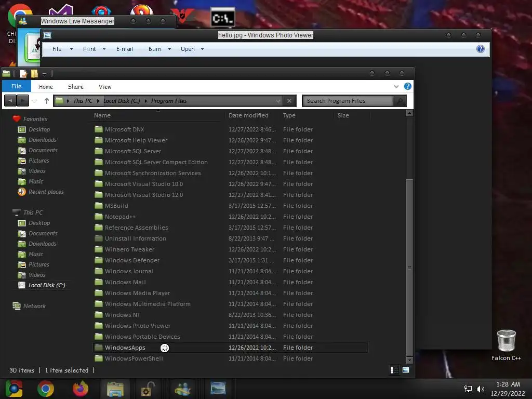Click volume speaker tray icon
Image resolution: width=532 pixels, height=399 pixels.
(x=480, y=389)
